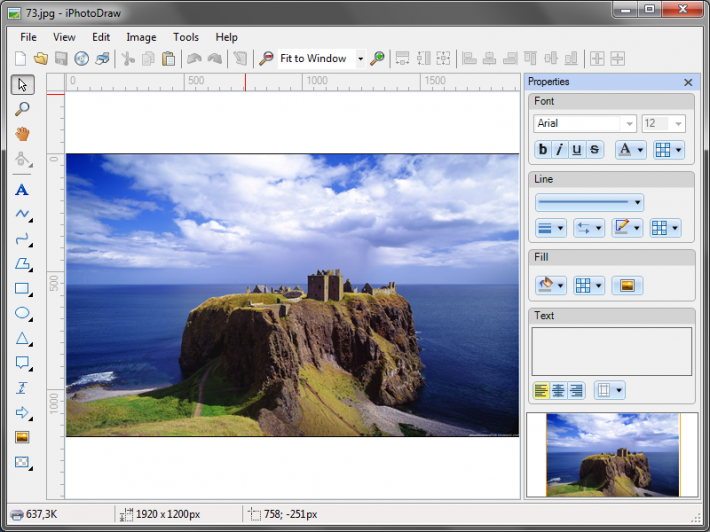Toggle italic font style
The width and height of the screenshot is (710, 532).
pos(560,149)
